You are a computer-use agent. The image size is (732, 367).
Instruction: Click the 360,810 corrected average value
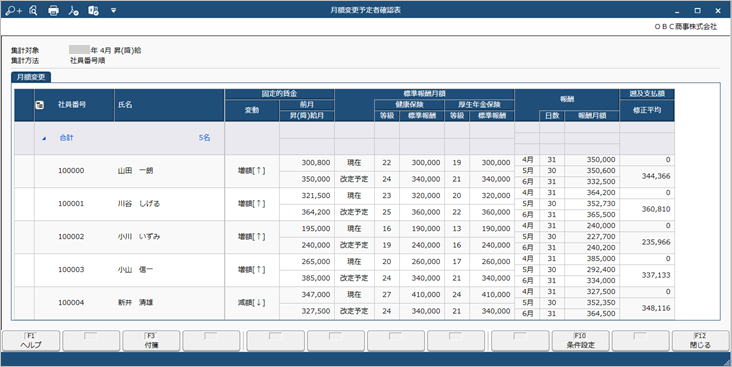(656, 209)
